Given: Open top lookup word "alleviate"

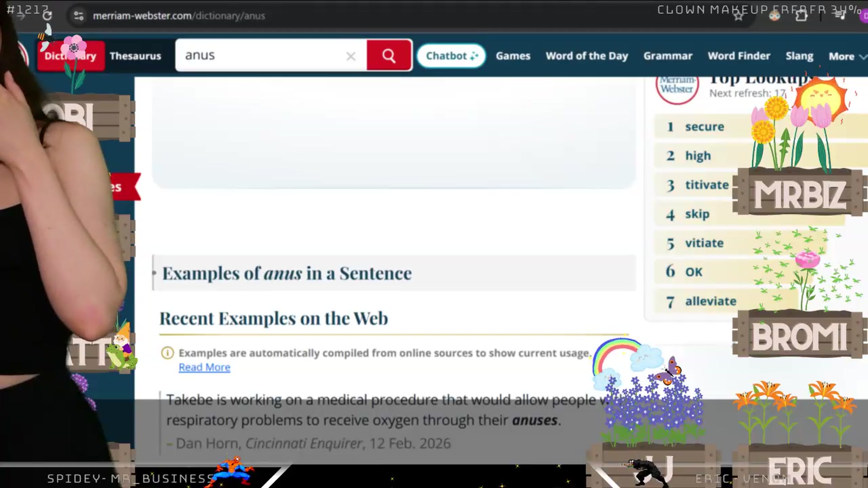Looking at the screenshot, I should tap(710, 301).
